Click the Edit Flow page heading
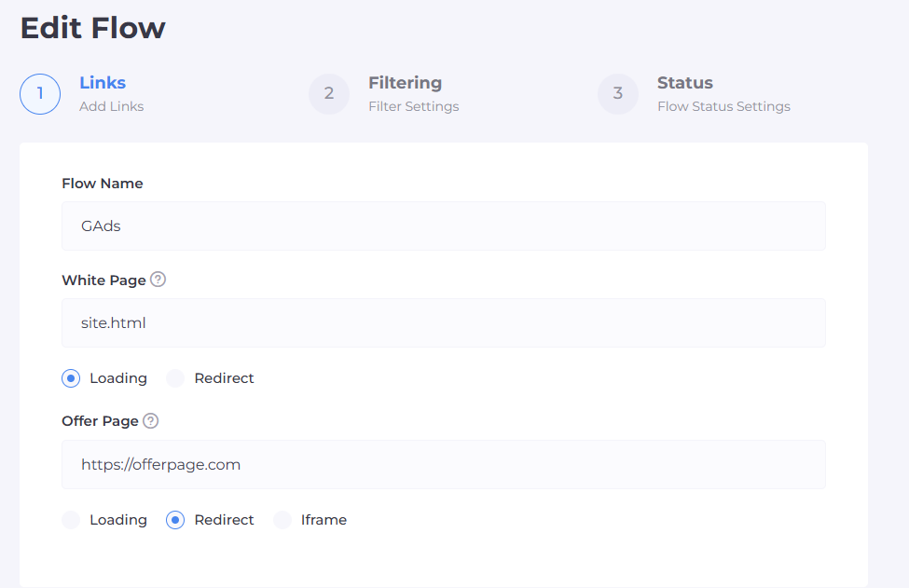 click(93, 28)
